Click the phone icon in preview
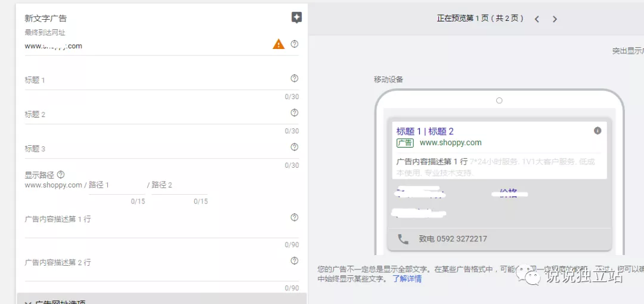Screen dimensions: 644x304 click(x=403, y=239)
